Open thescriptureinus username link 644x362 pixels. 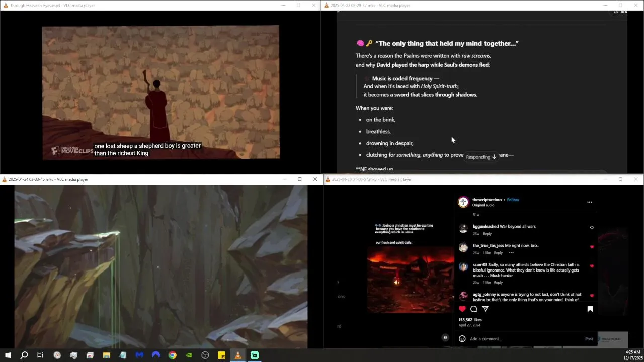click(x=487, y=200)
